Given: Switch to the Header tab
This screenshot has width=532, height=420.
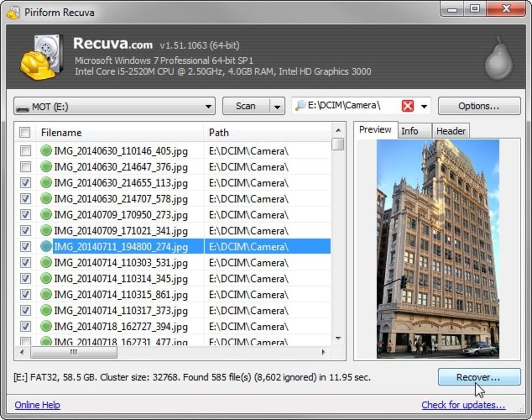Looking at the screenshot, I should coord(451,131).
